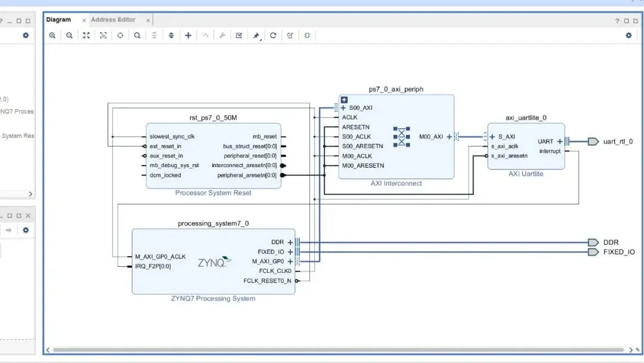This screenshot has height=363, width=644.
Task: Add IP using the plus toolbar icon
Action: (188, 35)
